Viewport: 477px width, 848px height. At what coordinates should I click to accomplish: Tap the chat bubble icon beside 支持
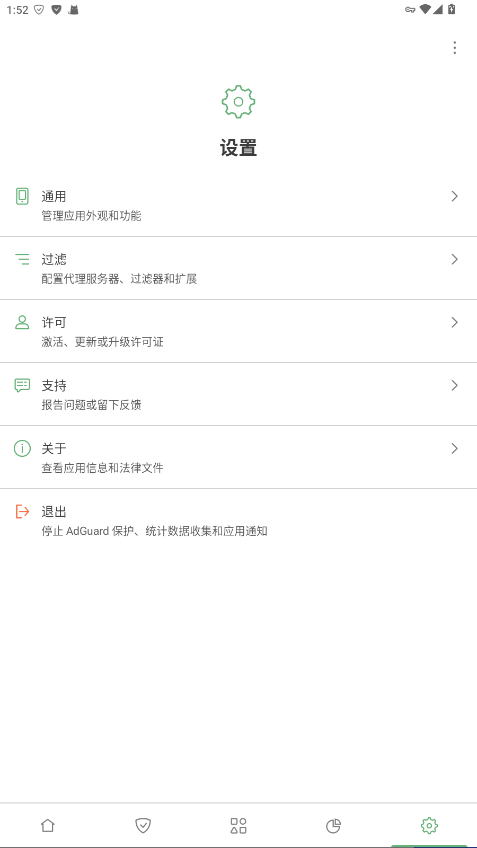point(22,386)
